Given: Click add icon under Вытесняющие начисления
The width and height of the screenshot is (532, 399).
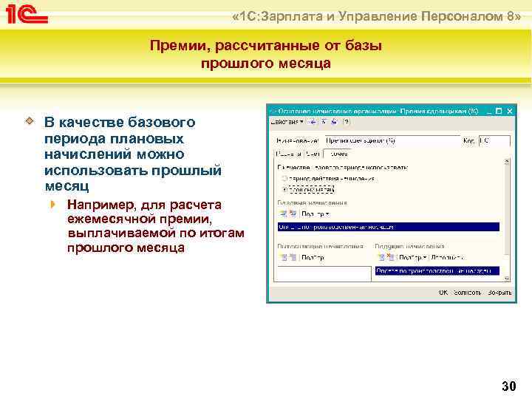Looking at the screenshot, I should (283, 258).
